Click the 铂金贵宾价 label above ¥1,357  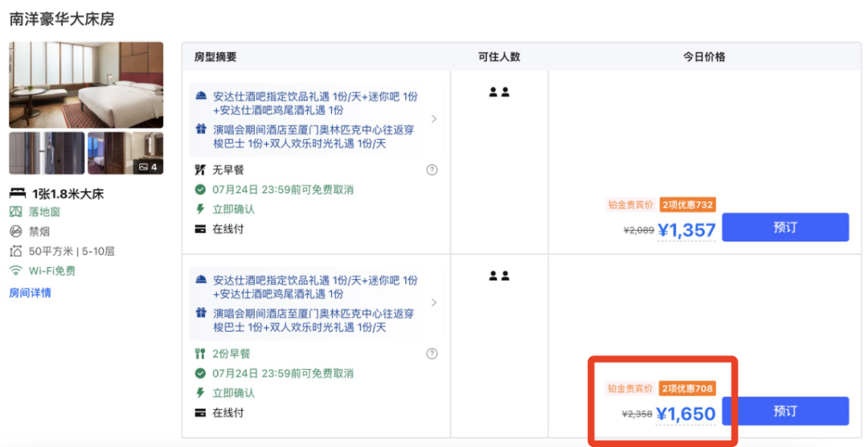point(631,205)
